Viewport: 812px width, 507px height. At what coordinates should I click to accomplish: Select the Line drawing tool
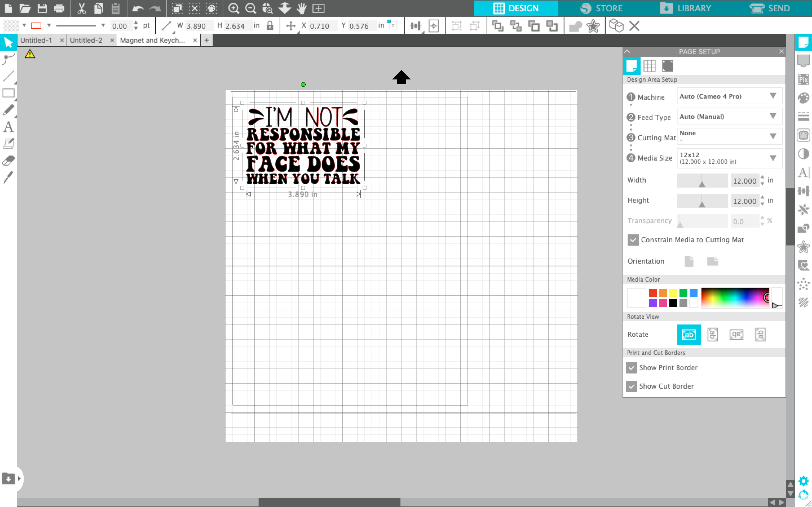[8, 76]
